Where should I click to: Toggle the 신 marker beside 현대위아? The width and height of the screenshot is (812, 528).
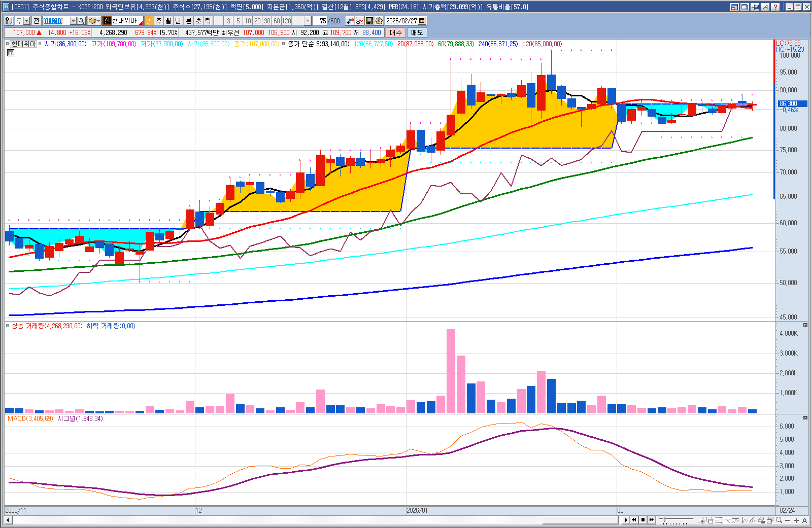coord(107,21)
